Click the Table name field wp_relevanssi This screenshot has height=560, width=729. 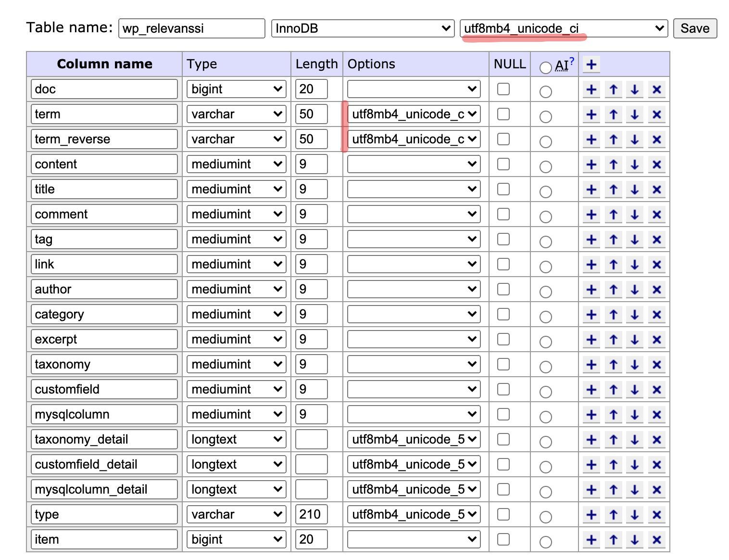point(191,28)
